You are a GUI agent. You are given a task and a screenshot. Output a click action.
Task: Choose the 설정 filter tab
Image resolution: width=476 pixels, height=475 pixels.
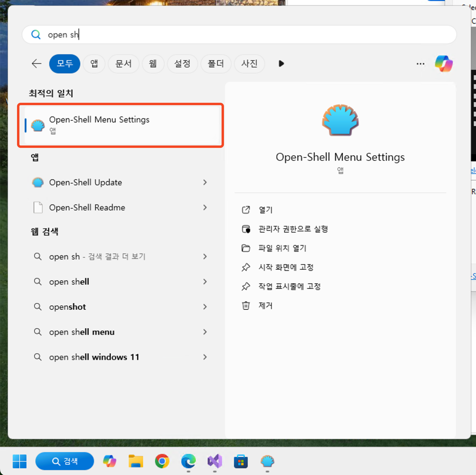click(182, 64)
